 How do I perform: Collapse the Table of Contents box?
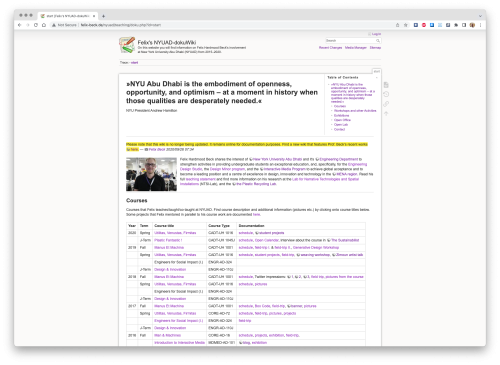(377, 77)
